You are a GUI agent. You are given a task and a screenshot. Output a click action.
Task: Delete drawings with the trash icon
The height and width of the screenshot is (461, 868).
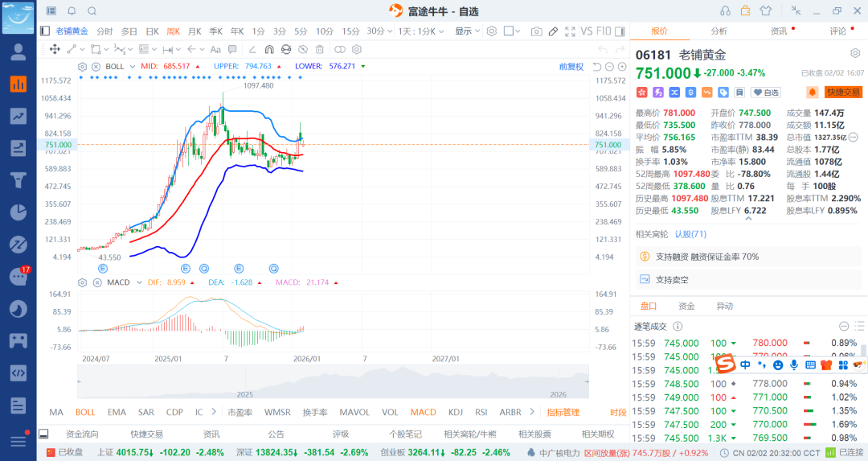[x=320, y=49]
